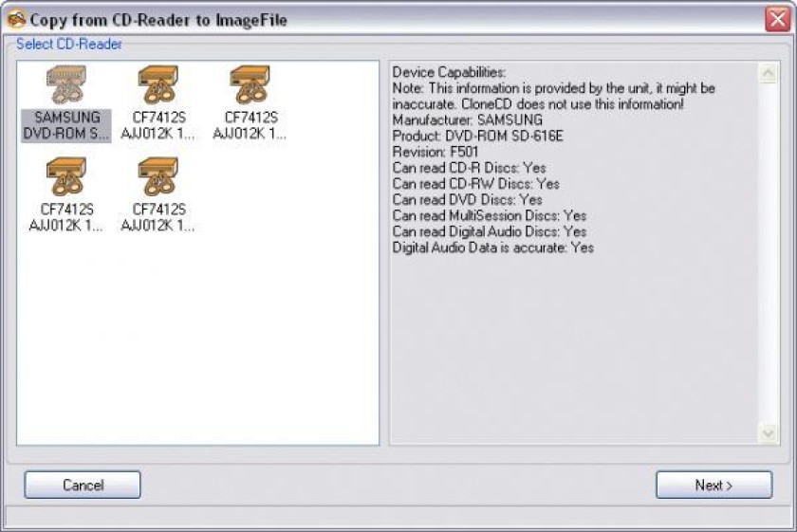Close the Copy from CD-Reader dialog
The width and height of the screenshot is (797, 532).
[x=778, y=20]
